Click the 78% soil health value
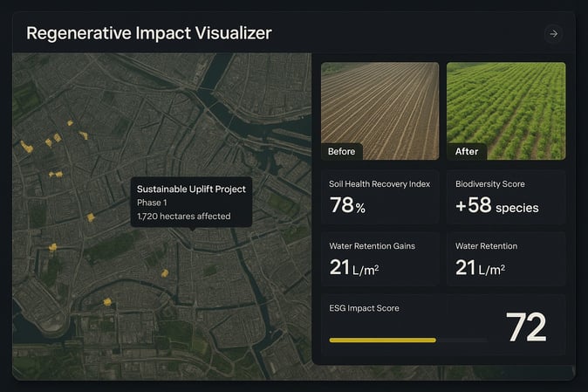 [347, 205]
